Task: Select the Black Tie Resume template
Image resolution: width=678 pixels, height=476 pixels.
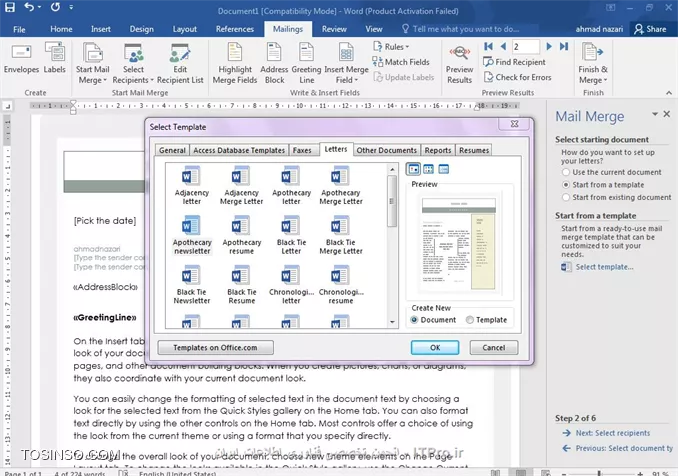Action: (241, 285)
